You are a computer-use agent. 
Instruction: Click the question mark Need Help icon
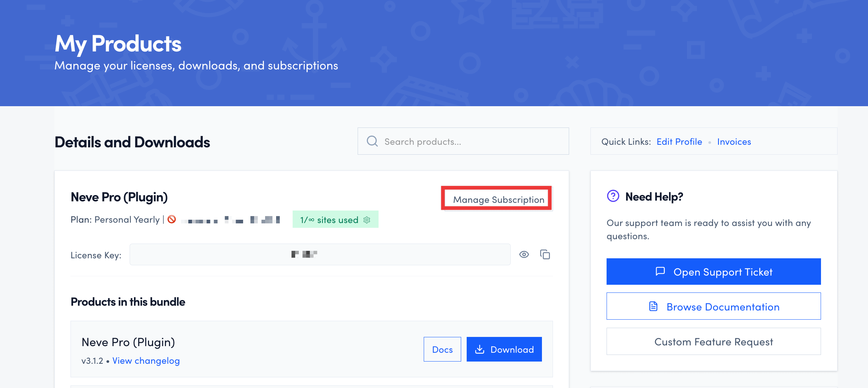[x=613, y=196]
